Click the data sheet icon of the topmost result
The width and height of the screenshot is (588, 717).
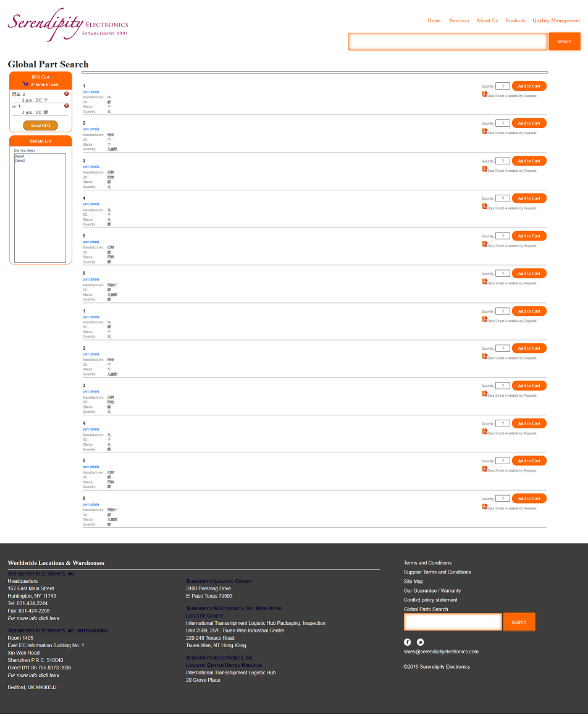[x=484, y=94]
